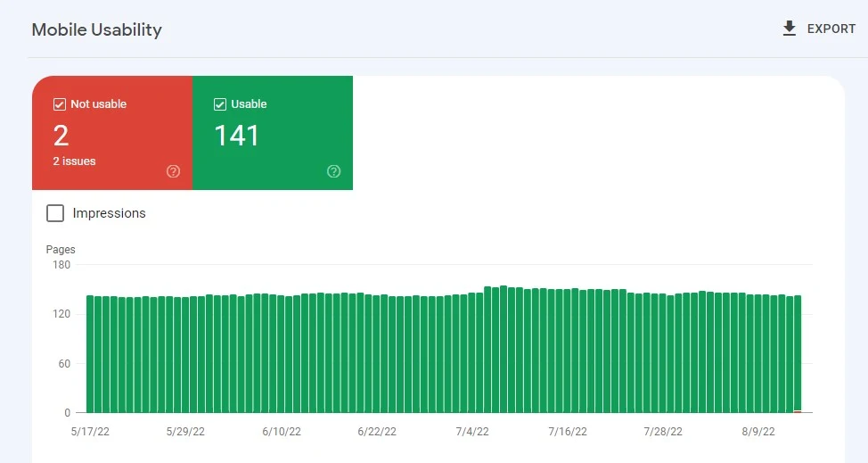Click the 60 y-axis value
The width and height of the screenshot is (868, 463).
64,364
